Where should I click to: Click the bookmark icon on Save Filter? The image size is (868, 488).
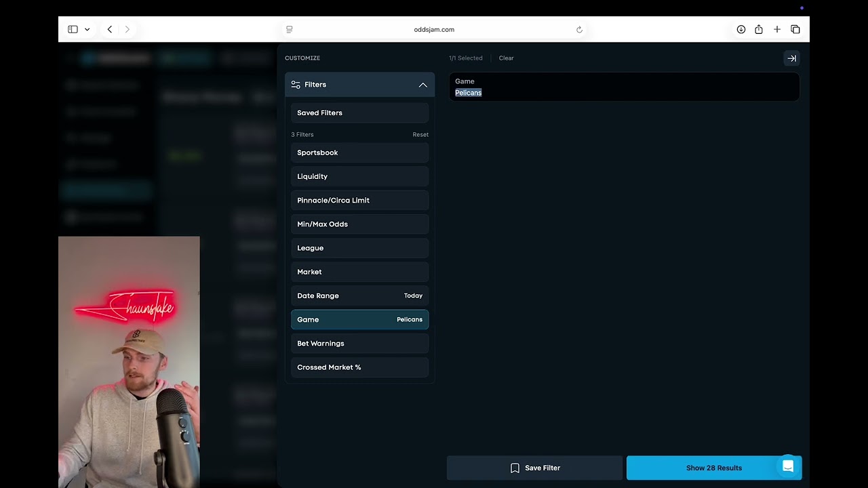tap(515, 468)
